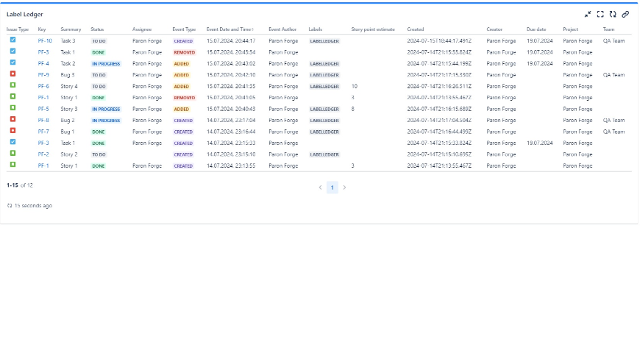Click the task type icon for PF-10
Viewport: 640px width, 364px height.
tap(13, 40)
